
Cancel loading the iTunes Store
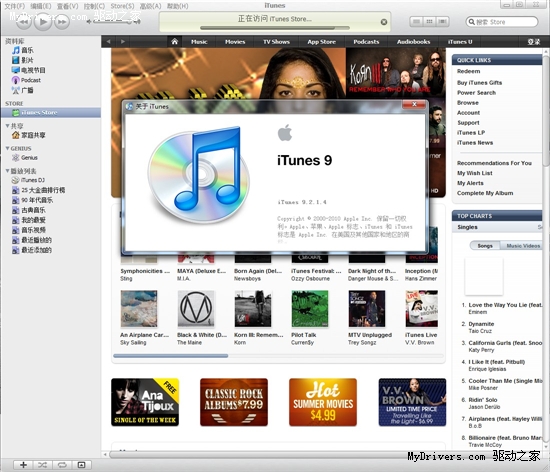click(384, 22)
